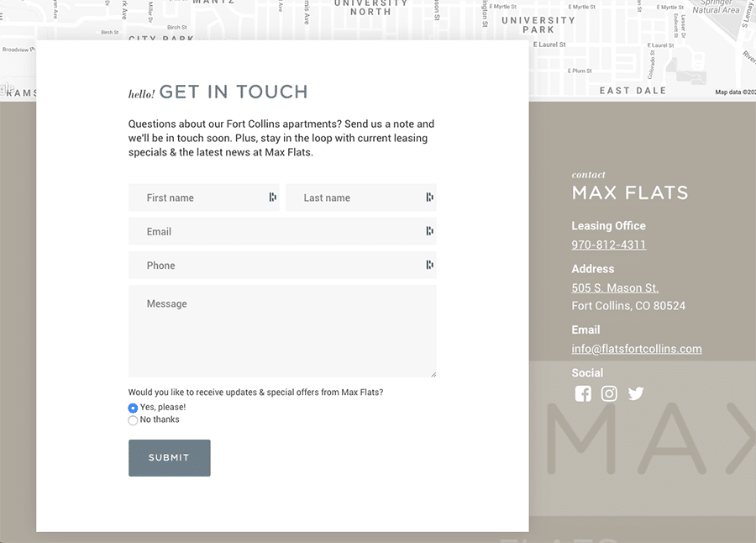Click the 'Social' label

(587, 372)
